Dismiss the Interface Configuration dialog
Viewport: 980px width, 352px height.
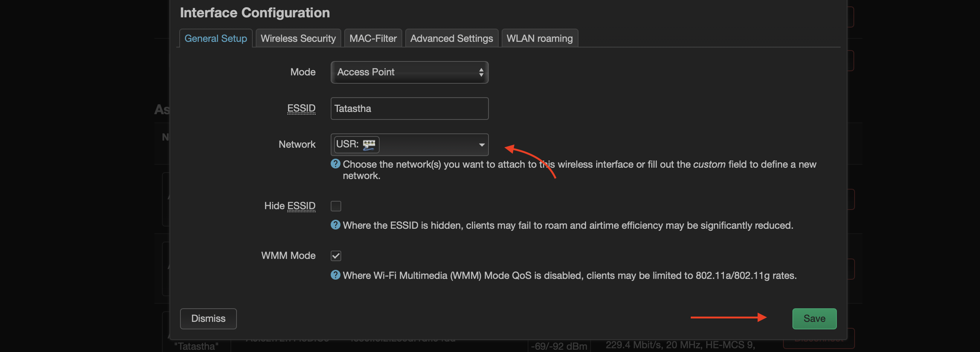click(208, 318)
